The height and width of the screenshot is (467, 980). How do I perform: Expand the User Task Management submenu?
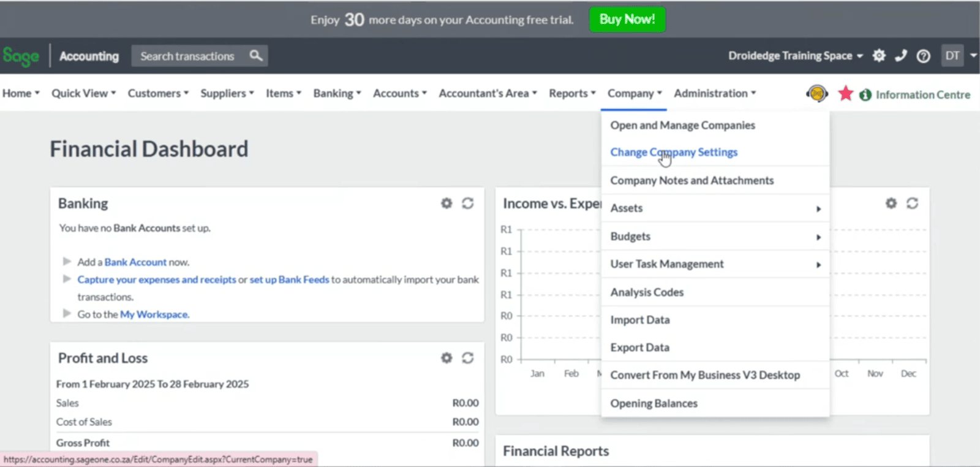715,264
